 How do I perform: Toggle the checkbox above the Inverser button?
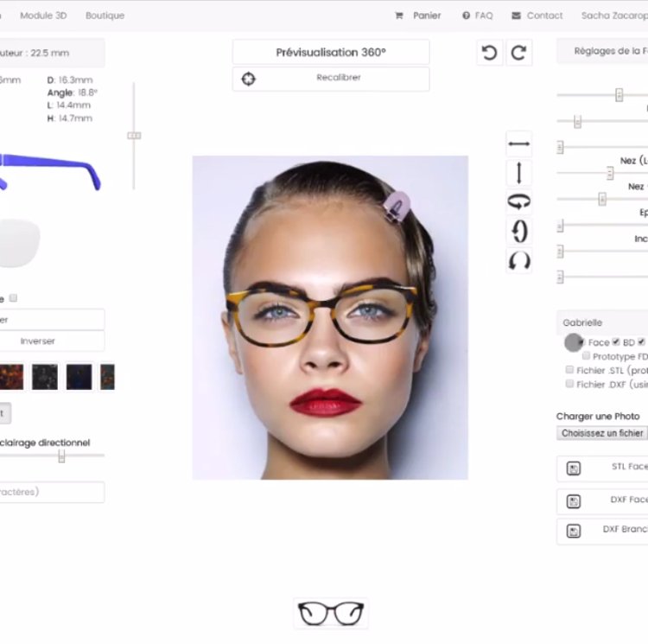13,297
